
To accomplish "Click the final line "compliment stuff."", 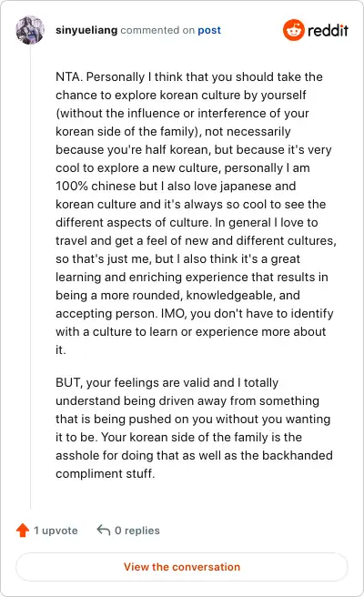I will point(105,473).
